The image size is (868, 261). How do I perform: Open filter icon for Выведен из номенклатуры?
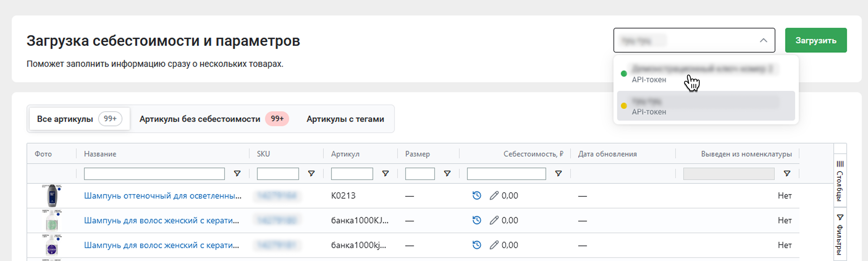click(x=787, y=174)
